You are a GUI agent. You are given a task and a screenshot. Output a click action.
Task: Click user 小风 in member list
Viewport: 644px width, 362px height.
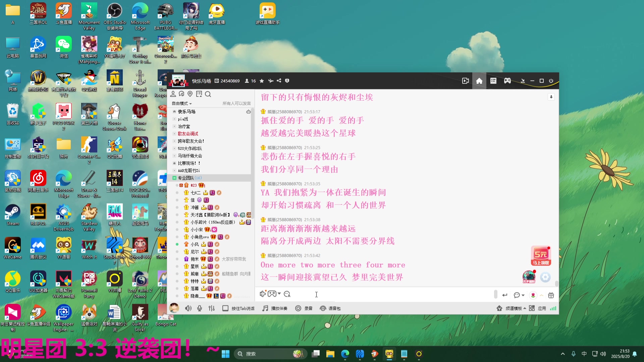click(x=195, y=244)
